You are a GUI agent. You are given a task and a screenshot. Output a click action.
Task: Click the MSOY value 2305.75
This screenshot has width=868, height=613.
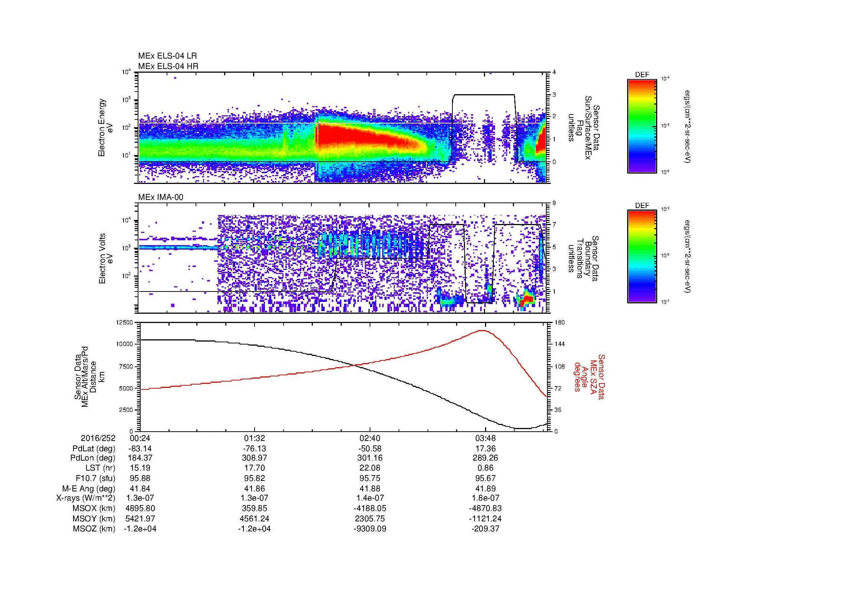click(370, 519)
